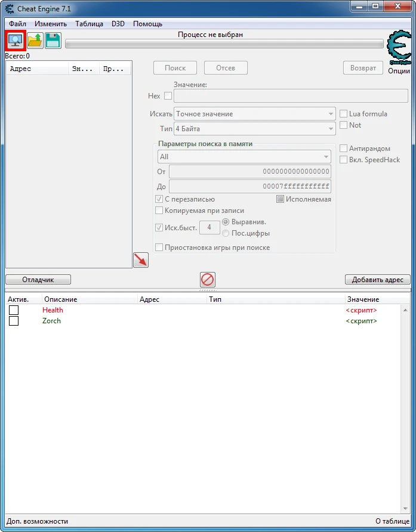The width and height of the screenshot is (416, 532).
Task: Click the Актив. table column header
Action: click(x=23, y=299)
